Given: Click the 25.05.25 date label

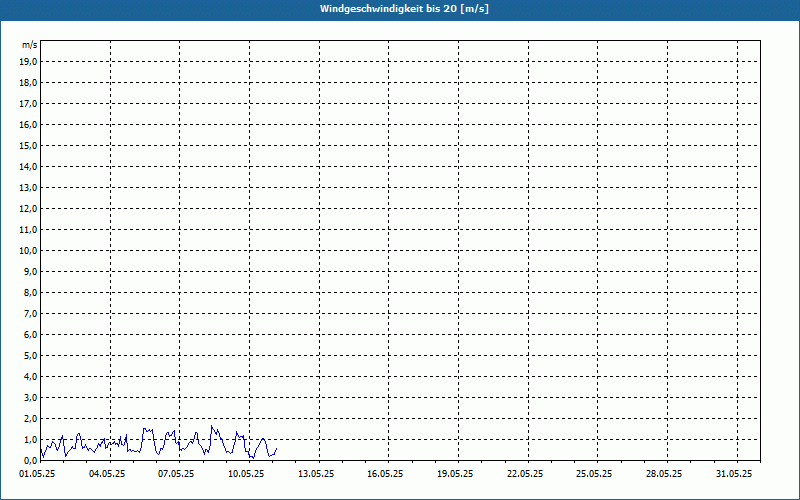Looking at the screenshot, I should pos(594,474).
